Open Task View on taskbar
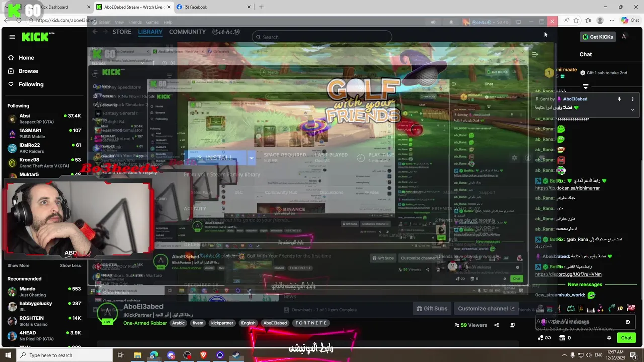The image size is (644, 362). tap(120, 355)
